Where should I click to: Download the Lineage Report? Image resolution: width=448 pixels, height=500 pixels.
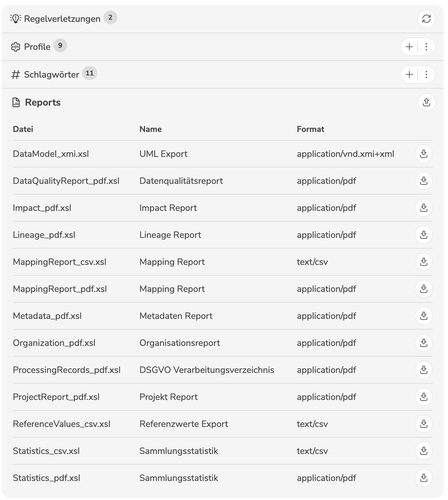coord(423,235)
